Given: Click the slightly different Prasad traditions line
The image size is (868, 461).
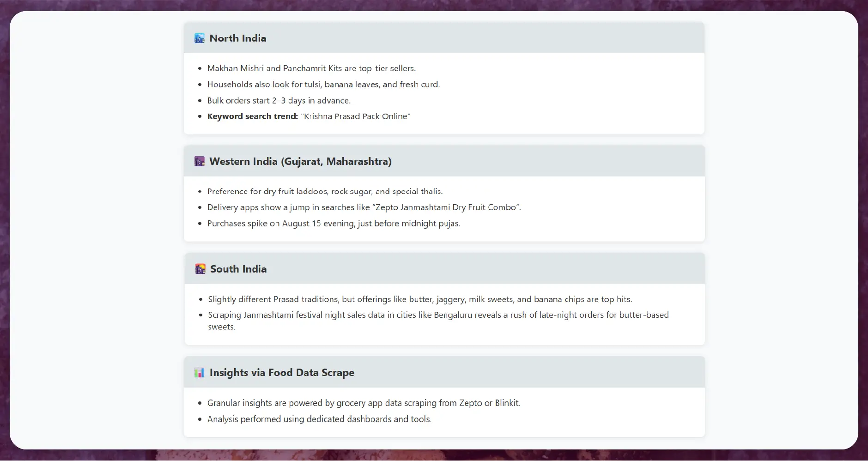Looking at the screenshot, I should click(x=419, y=299).
